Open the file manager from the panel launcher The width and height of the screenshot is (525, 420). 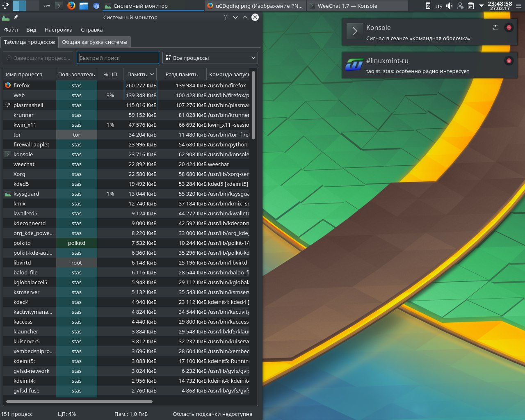[x=84, y=6]
